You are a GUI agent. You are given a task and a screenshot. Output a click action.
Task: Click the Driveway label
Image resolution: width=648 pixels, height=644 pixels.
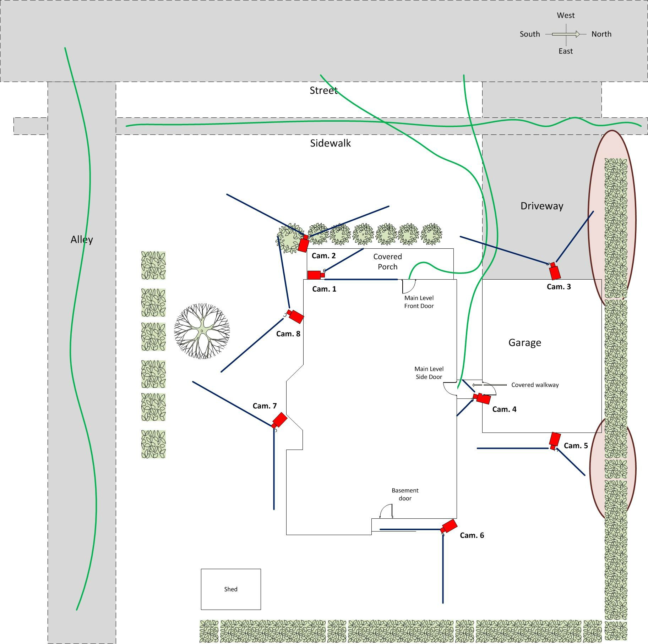(x=542, y=206)
